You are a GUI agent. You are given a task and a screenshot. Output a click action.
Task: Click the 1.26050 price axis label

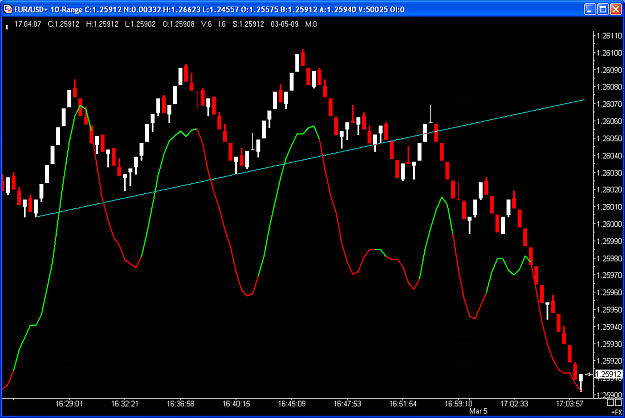point(608,138)
